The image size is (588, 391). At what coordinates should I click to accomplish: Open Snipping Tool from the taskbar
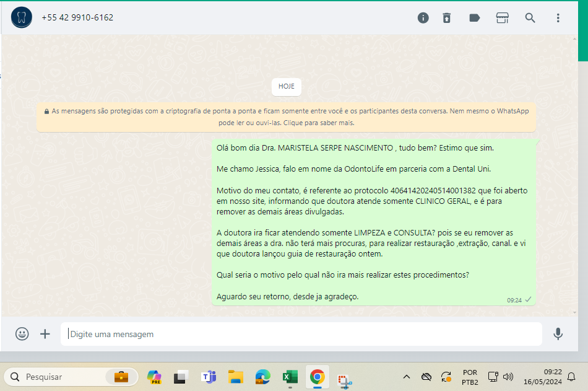click(344, 381)
